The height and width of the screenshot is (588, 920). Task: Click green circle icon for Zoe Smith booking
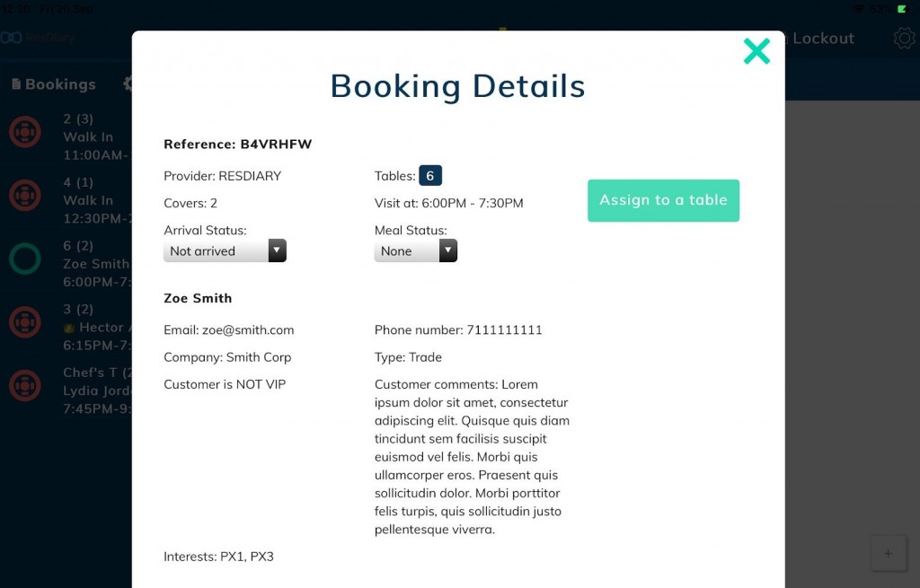[x=25, y=259]
